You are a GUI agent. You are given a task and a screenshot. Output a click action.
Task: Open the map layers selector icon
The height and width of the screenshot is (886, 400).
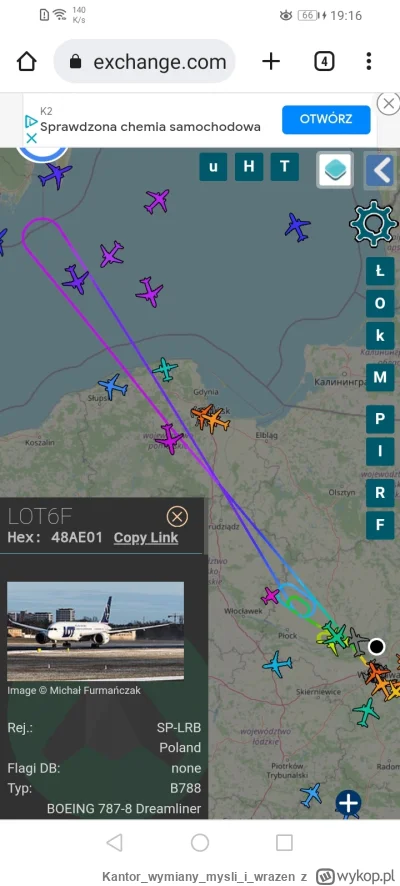(x=336, y=170)
